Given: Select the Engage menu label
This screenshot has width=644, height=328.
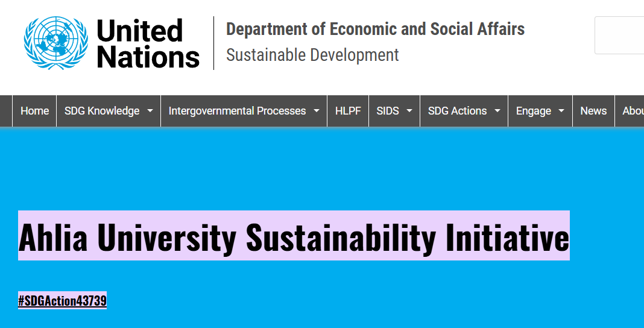Looking at the screenshot, I should (533, 111).
